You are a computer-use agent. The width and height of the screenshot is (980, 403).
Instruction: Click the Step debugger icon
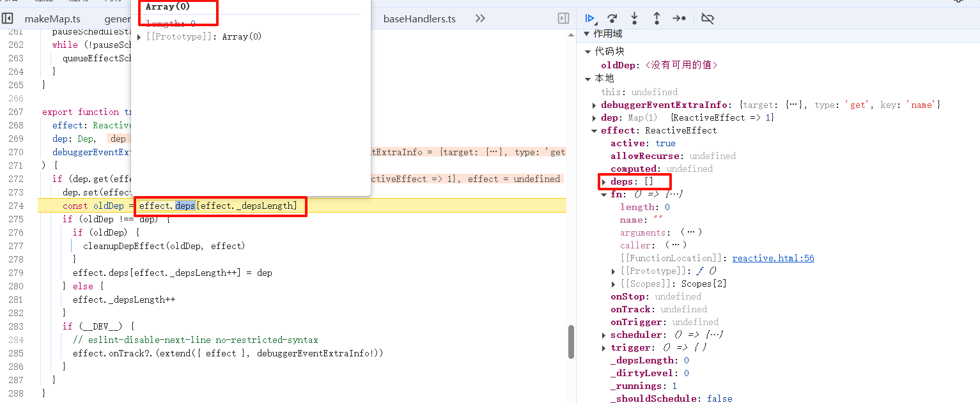pyautogui.click(x=679, y=19)
